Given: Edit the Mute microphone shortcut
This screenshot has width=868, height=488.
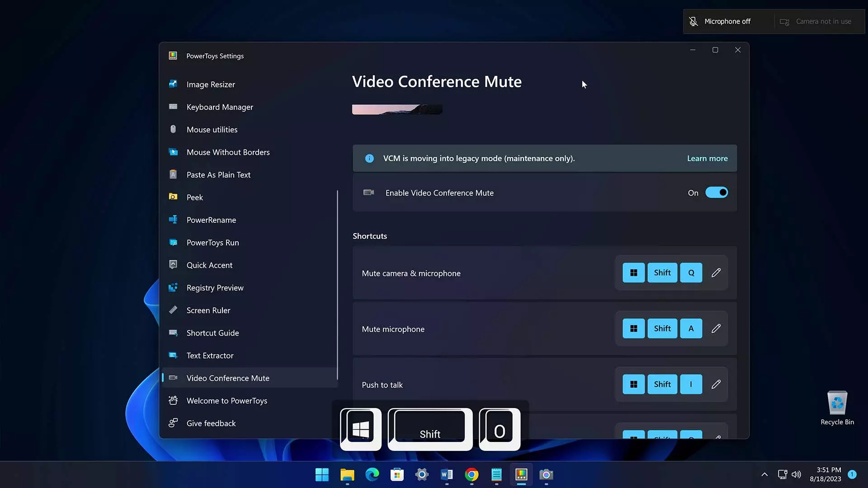Looking at the screenshot, I should pyautogui.click(x=716, y=328).
